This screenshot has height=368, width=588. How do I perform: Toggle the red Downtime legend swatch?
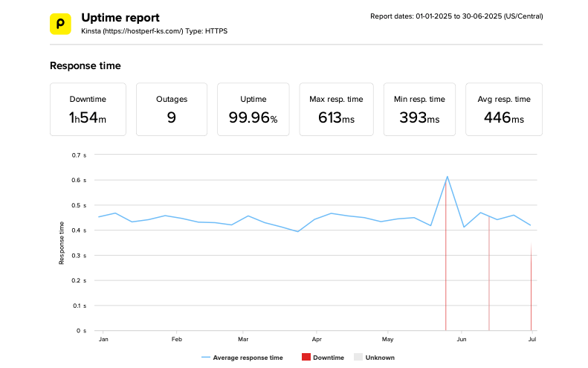click(305, 358)
